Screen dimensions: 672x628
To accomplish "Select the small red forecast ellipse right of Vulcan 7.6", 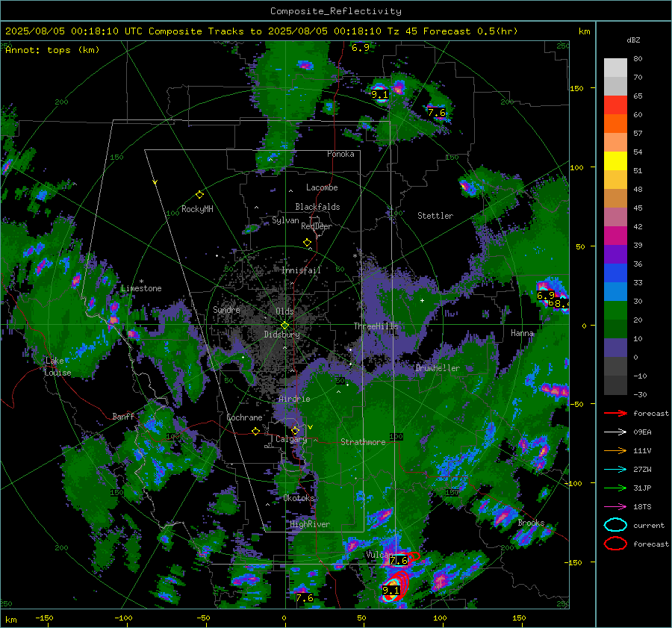I will (414, 556).
